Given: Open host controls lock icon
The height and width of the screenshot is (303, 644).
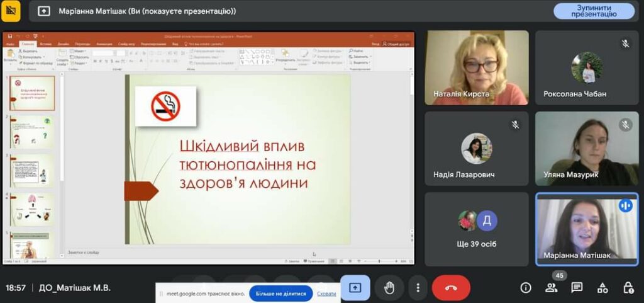Looking at the screenshot, I should pyautogui.click(x=628, y=287).
